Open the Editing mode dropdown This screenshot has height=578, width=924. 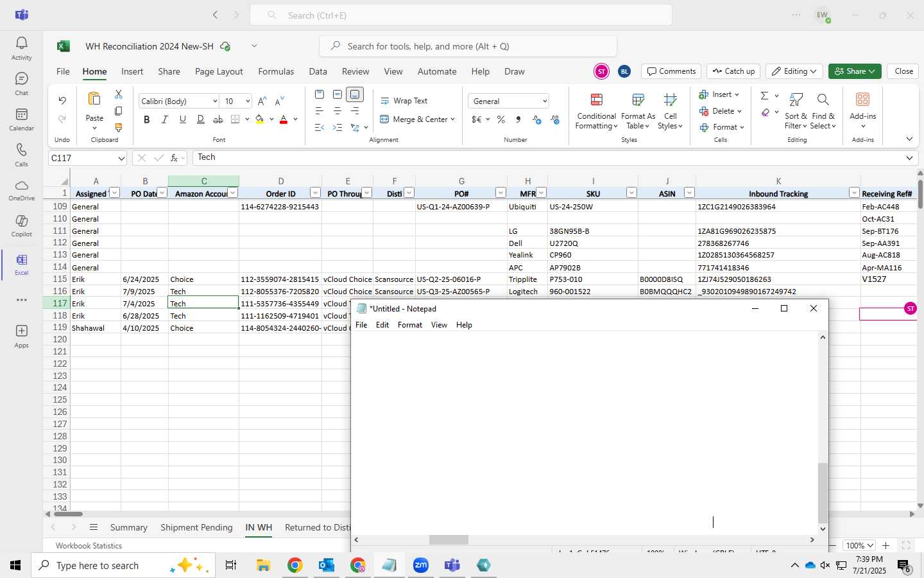click(794, 71)
